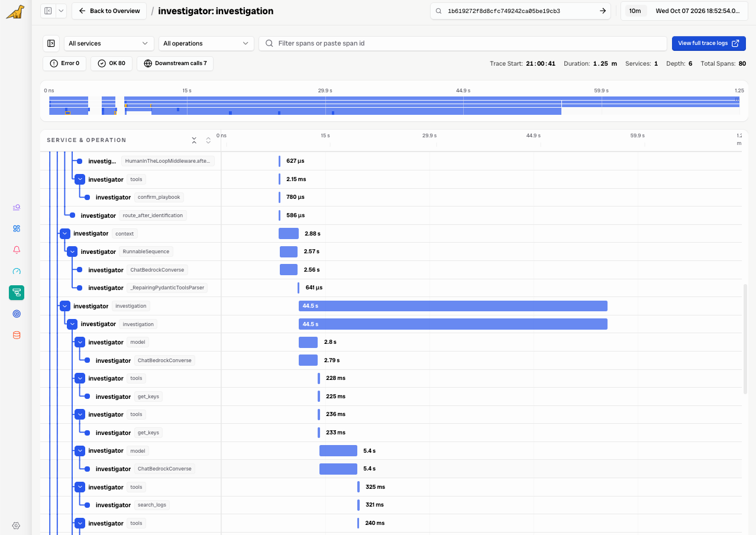Open the gauge metrics icon in sidebar
This screenshot has height=535, width=756.
pos(17,271)
